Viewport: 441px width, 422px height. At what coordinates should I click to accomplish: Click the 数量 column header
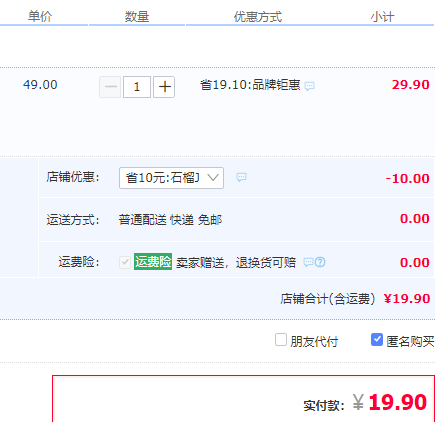coord(137,16)
